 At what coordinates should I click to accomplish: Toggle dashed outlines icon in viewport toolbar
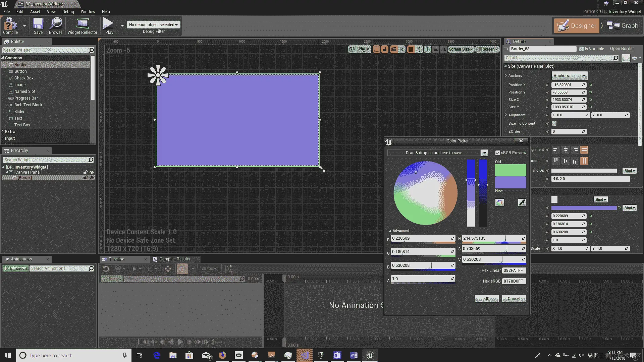pyautogui.click(x=377, y=49)
